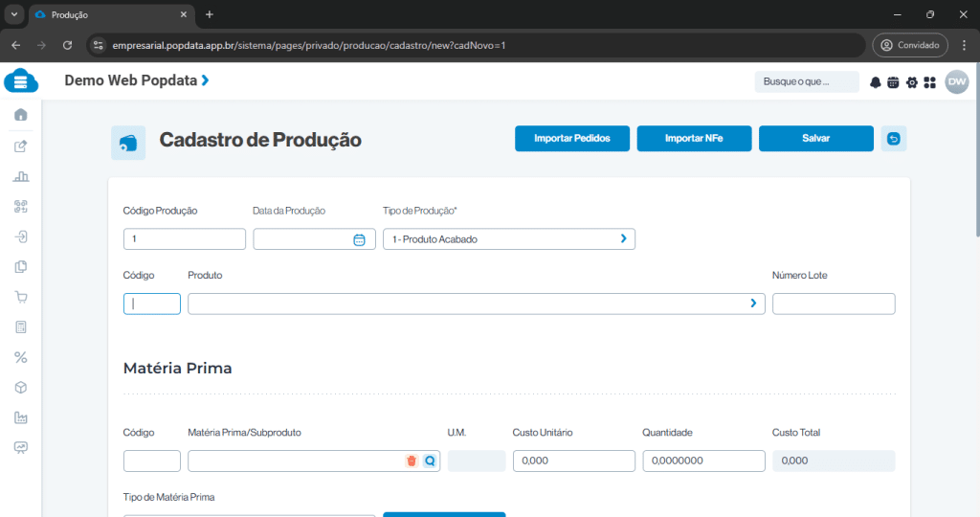Click the home icon in sidebar

[21, 115]
